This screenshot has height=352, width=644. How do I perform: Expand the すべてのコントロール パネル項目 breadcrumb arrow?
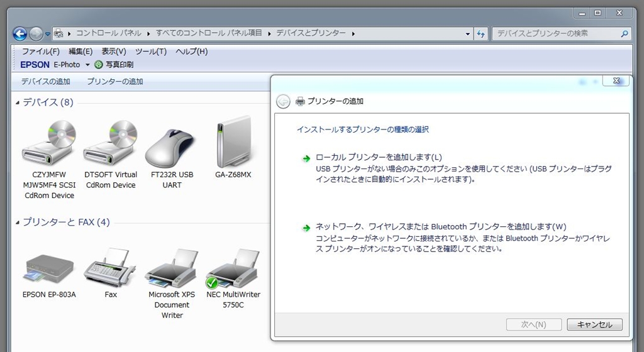click(x=269, y=34)
